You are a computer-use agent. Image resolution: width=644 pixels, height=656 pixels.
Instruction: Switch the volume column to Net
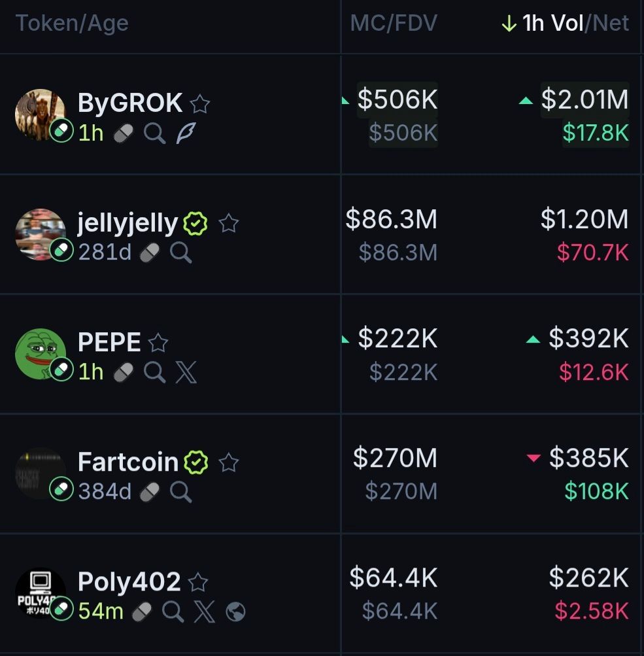612,24
